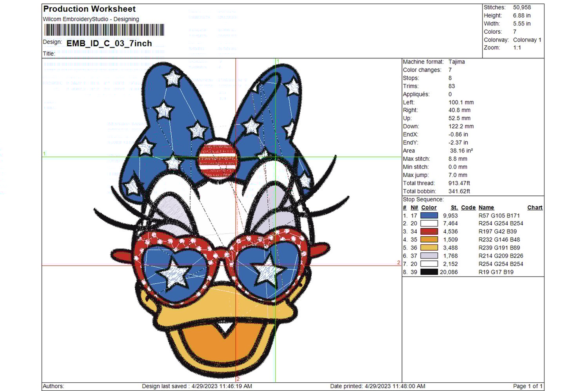This screenshot has width=588, height=391.
Task: Click the 'Stop Sequence:' heading
Action: (x=423, y=199)
